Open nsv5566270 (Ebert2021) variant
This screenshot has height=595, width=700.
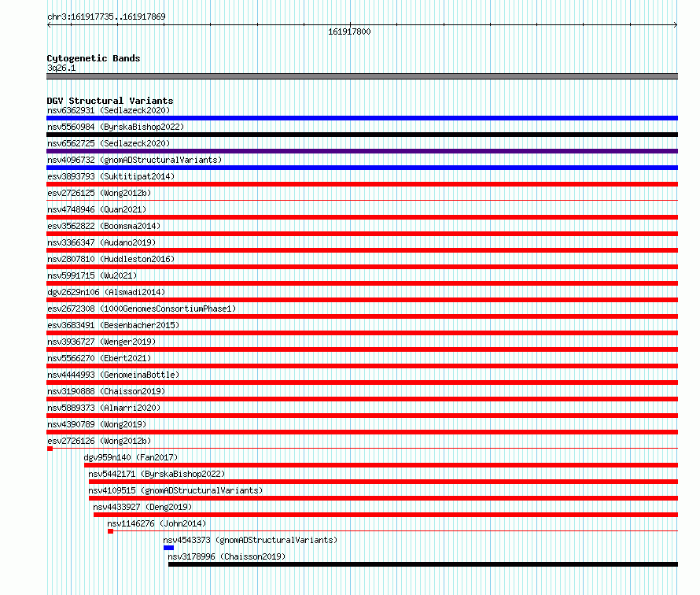point(99,358)
